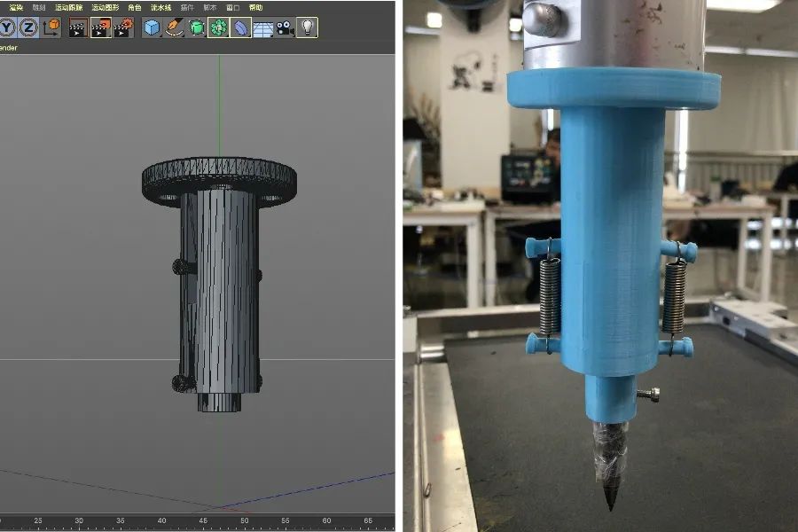Open the 角色 menu
The width and height of the screenshot is (798, 532).
coord(135,7)
